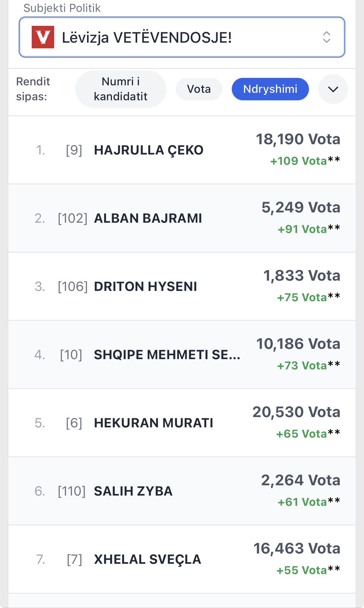The image size is (364, 608).
Task: Click the up-down selector arrows icon
Action: point(326,37)
